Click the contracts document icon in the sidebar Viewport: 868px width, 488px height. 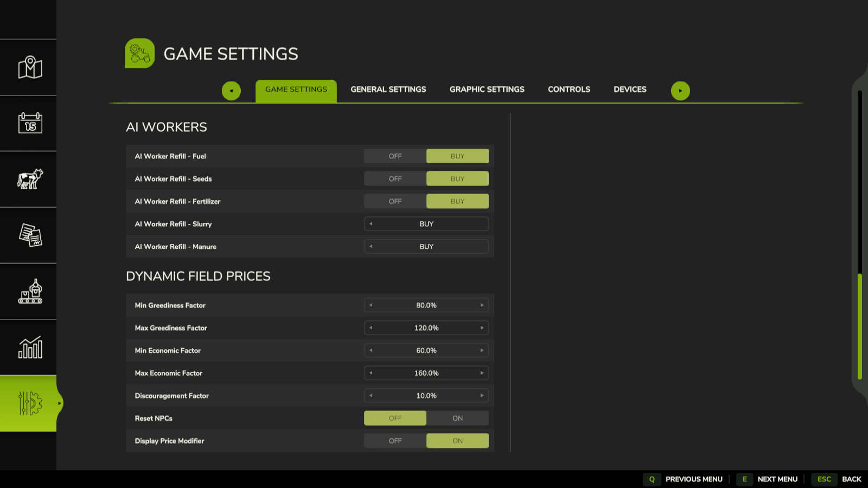pyautogui.click(x=28, y=235)
